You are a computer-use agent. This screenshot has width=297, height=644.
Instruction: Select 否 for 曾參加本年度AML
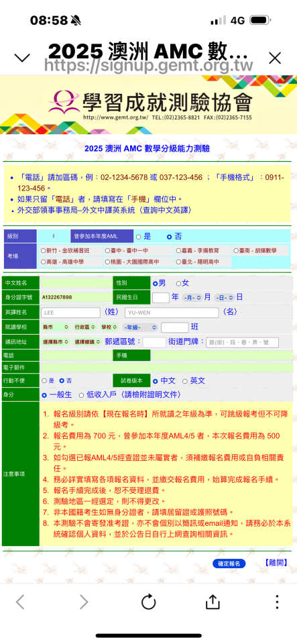[169, 237]
